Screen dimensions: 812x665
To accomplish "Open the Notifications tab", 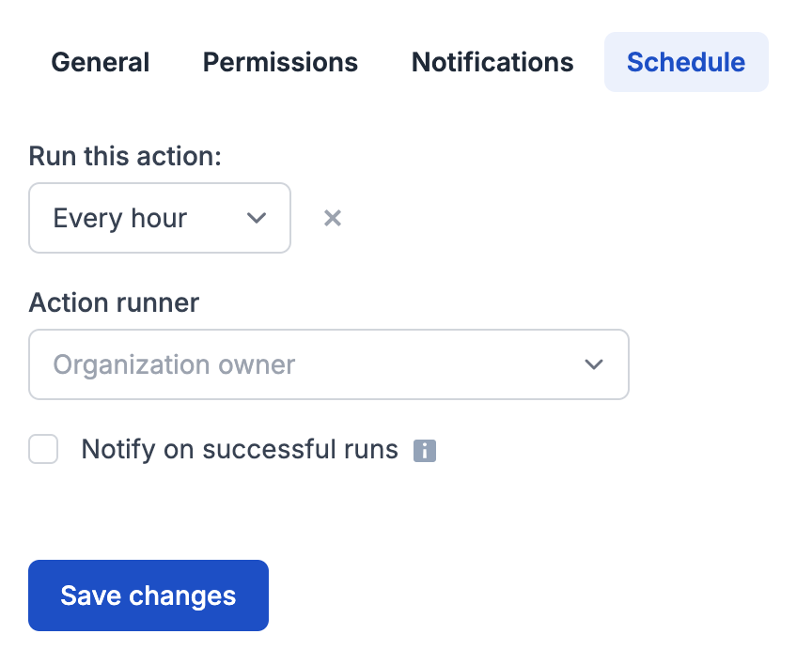I will point(492,62).
